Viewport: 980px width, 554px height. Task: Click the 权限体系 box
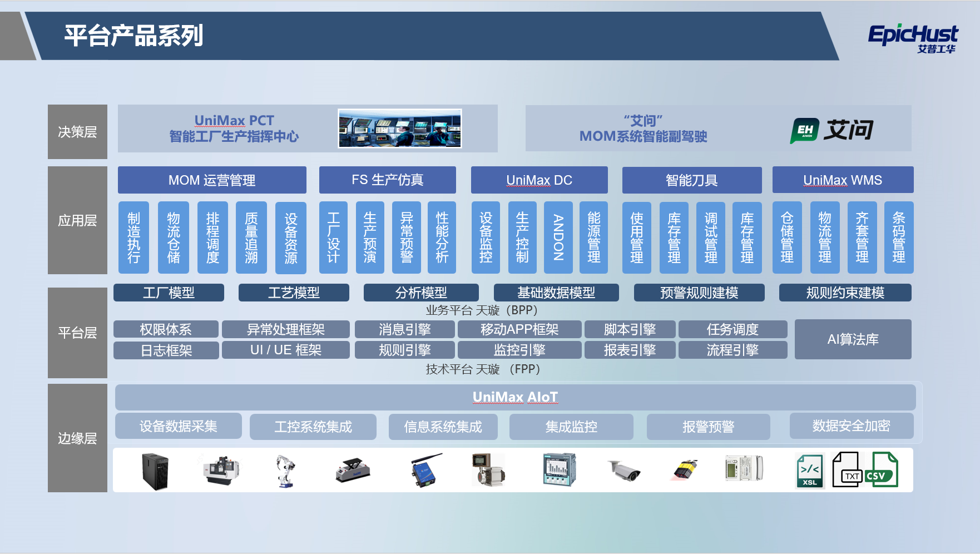166,329
